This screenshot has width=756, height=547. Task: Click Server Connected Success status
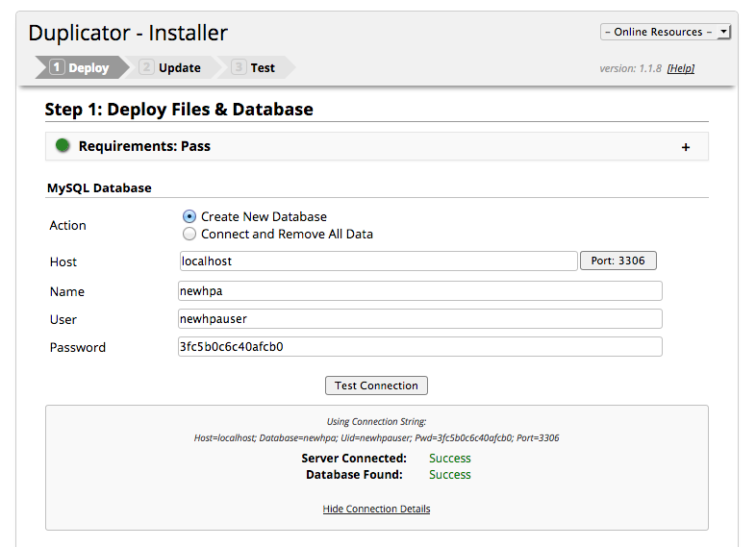450,459
